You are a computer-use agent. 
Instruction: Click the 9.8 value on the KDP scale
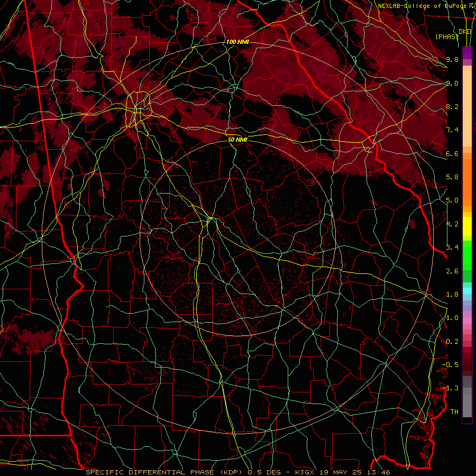point(452,59)
